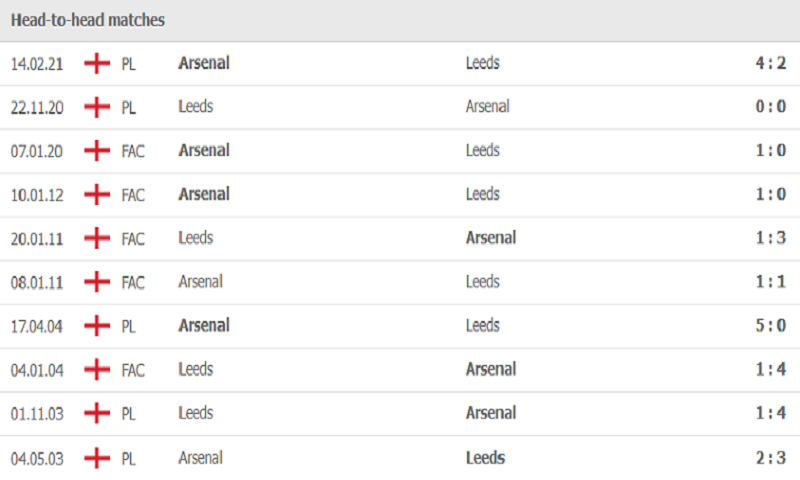Select the 5 : 0 score result
The width and height of the screenshot is (800, 480).
[x=770, y=325]
